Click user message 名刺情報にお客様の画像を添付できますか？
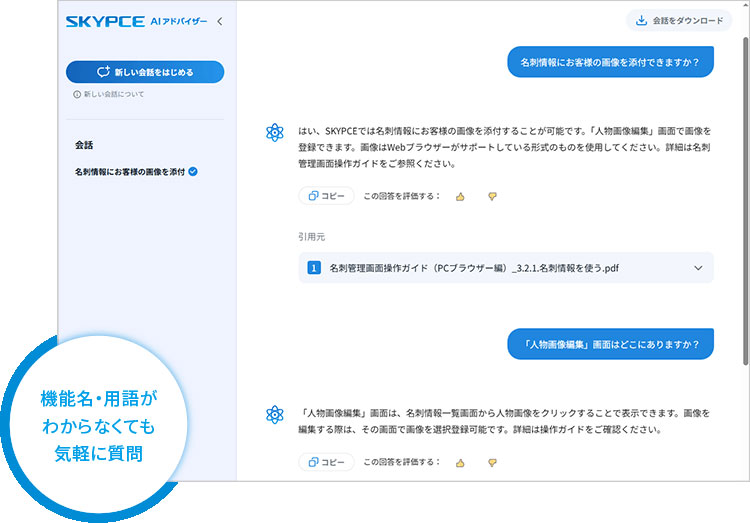 tap(610, 62)
